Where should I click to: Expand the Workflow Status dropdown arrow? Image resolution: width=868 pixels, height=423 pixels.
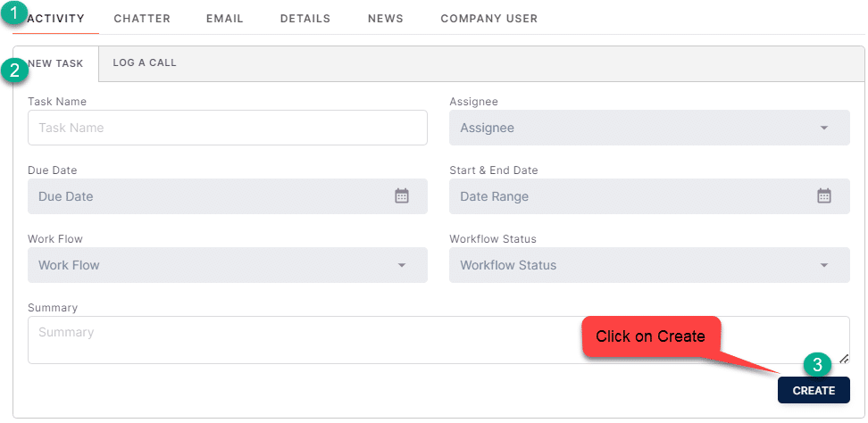click(x=823, y=265)
